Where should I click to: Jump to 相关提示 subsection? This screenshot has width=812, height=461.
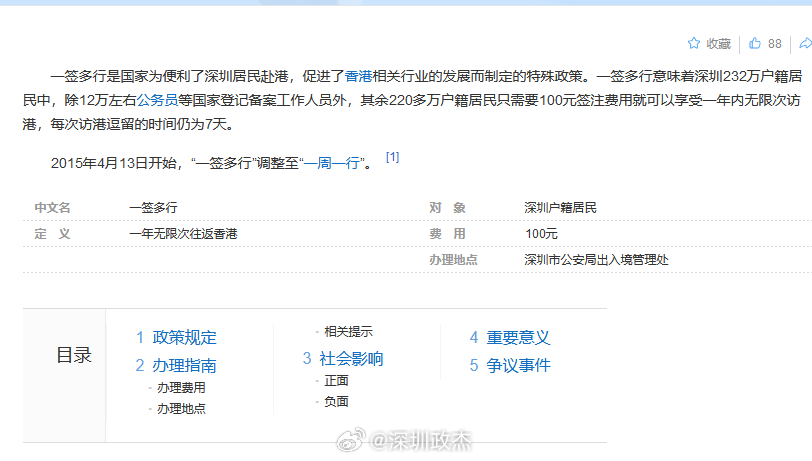click(349, 332)
